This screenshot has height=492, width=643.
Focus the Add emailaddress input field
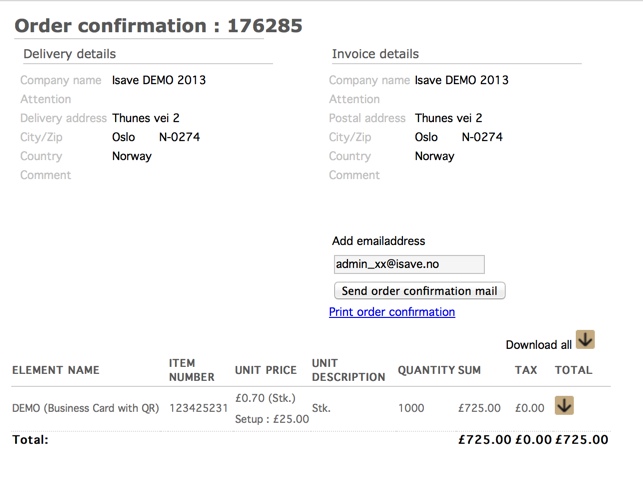(409, 264)
